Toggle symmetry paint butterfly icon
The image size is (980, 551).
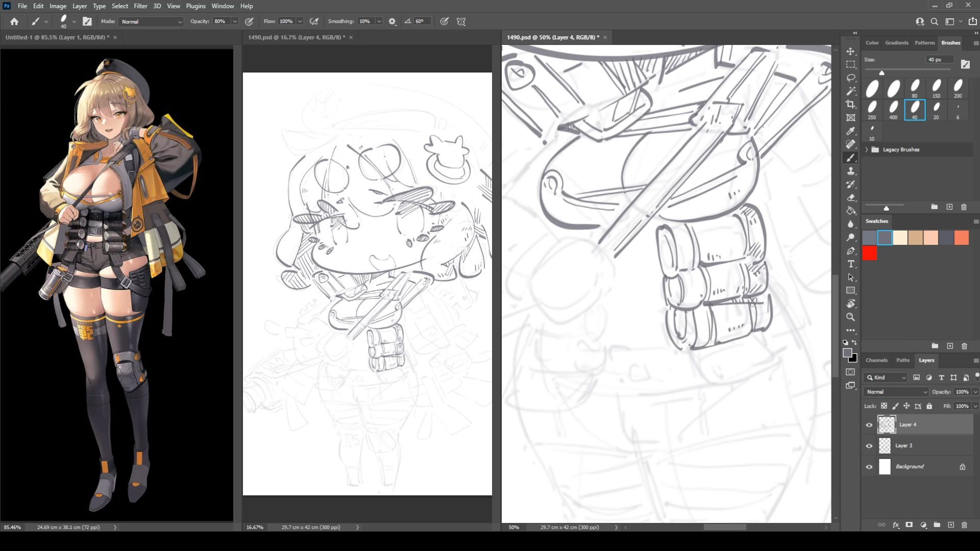(x=461, y=21)
